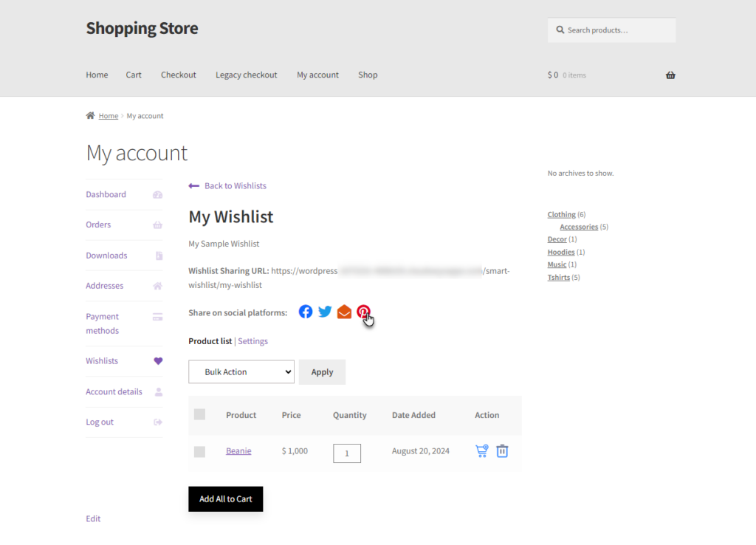Open the Dashboard sidebar link
756x545 pixels.
(x=106, y=194)
